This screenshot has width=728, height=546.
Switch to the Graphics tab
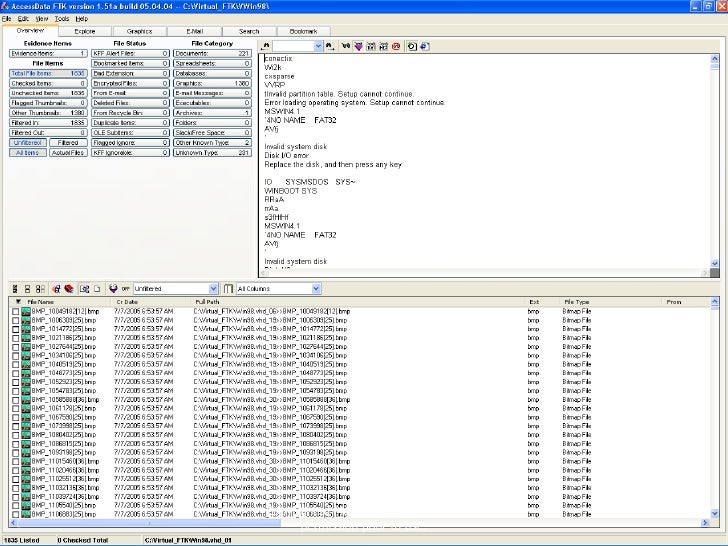click(x=139, y=32)
